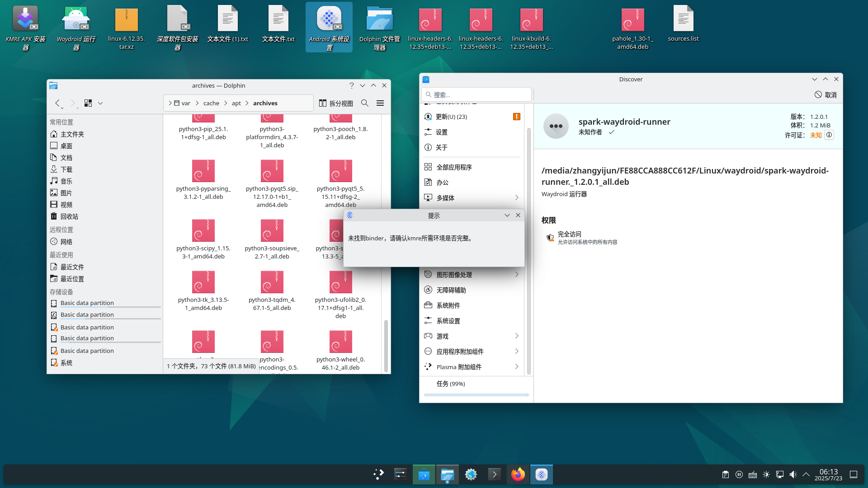The width and height of the screenshot is (868, 488).
Task: Toggle Dolphin split view button
Action: click(x=336, y=103)
